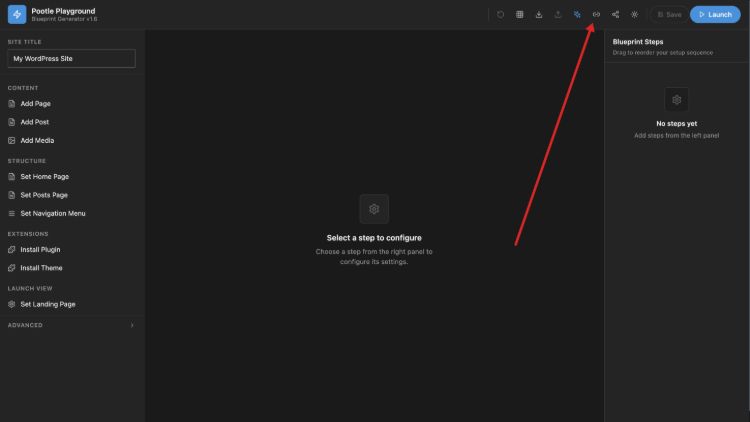Choose Set Posts Page step
The width and height of the screenshot is (750, 422).
tap(71, 195)
